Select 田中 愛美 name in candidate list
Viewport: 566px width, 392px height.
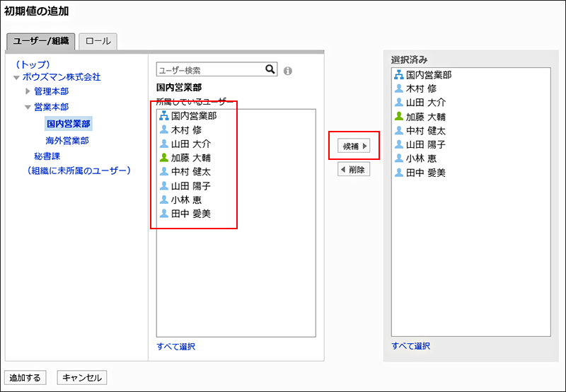point(191,214)
